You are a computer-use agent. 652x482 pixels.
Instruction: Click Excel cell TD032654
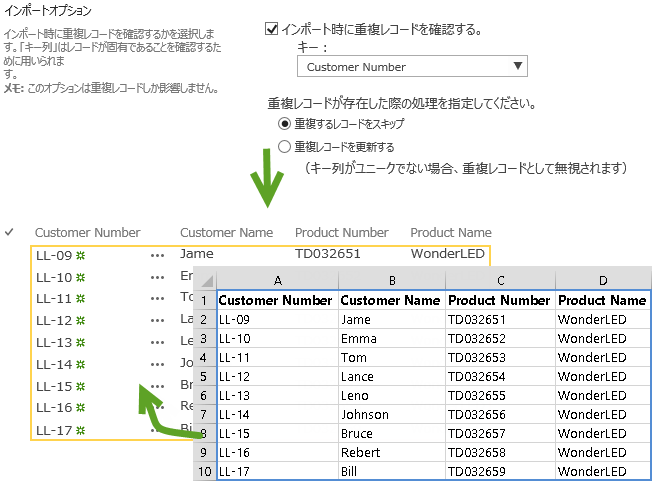pyautogui.click(x=501, y=377)
